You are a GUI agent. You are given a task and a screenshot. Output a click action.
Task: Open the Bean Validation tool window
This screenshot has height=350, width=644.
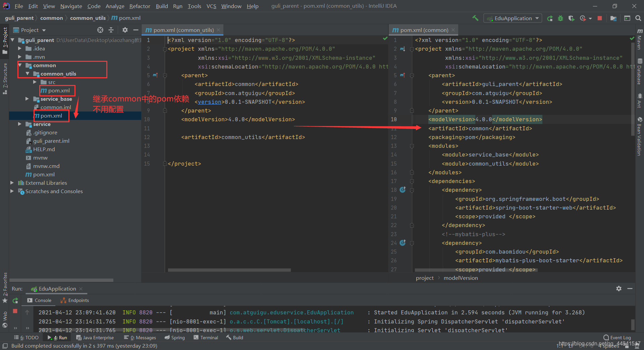[x=640, y=136]
